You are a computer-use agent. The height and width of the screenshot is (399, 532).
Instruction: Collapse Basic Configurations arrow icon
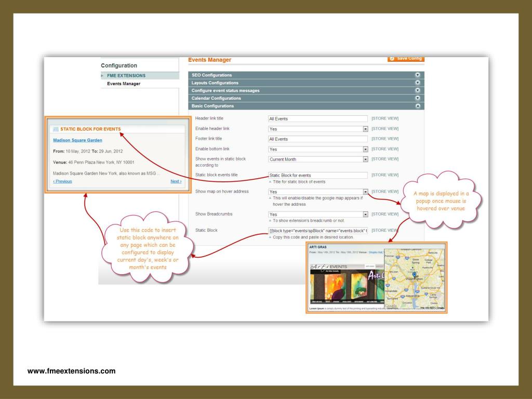[x=418, y=106]
